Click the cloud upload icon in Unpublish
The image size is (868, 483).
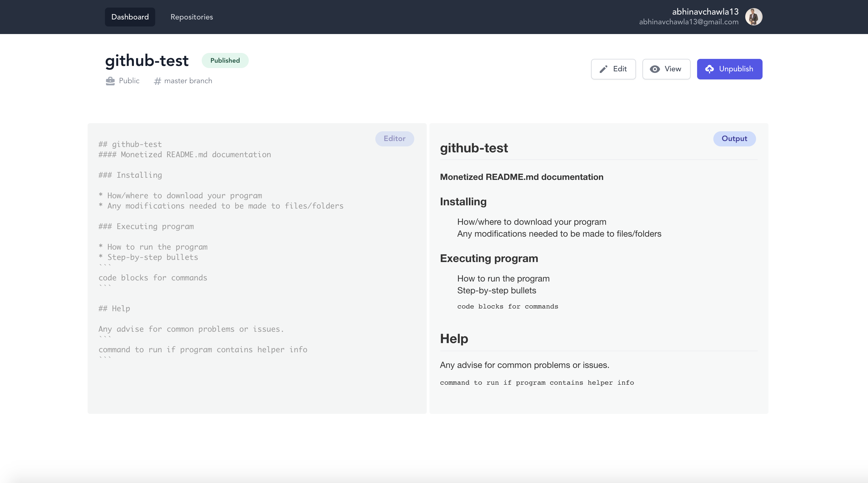point(709,69)
